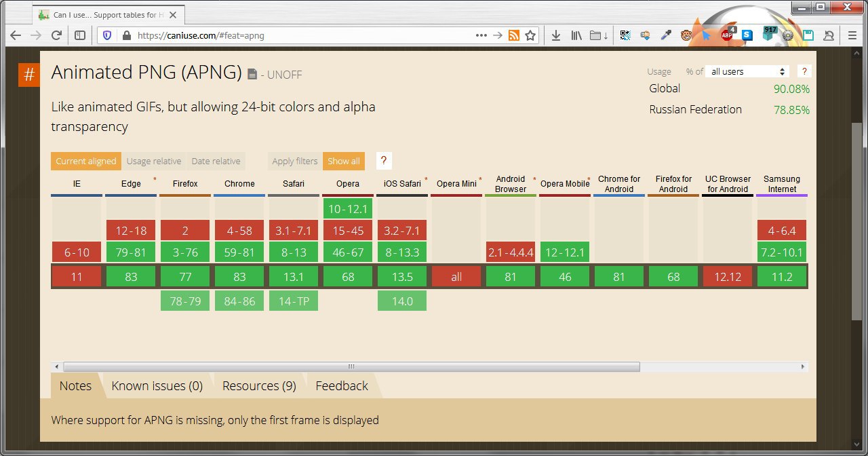Open the Resources (9) tab
The width and height of the screenshot is (868, 456).
259,385
